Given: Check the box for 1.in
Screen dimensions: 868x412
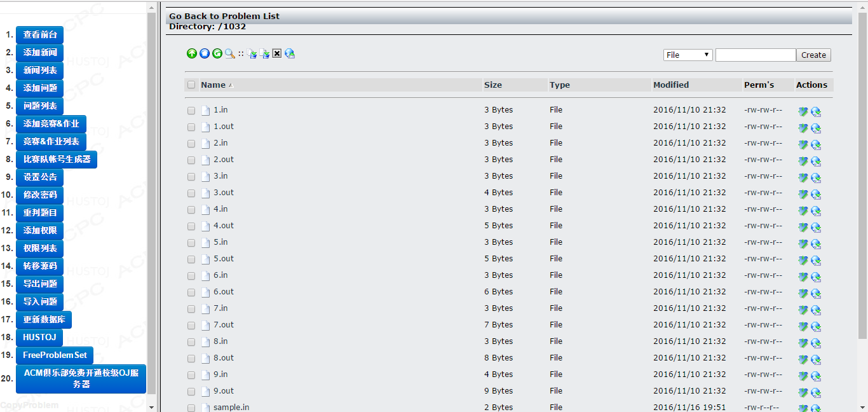Looking at the screenshot, I should 191,111.
